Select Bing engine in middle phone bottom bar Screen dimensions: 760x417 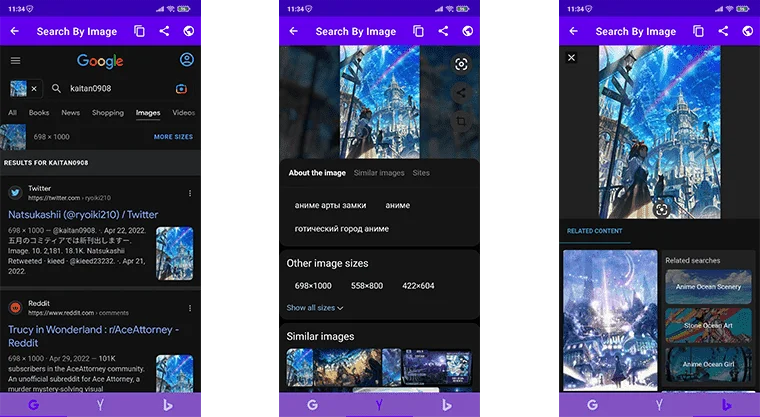click(446, 405)
